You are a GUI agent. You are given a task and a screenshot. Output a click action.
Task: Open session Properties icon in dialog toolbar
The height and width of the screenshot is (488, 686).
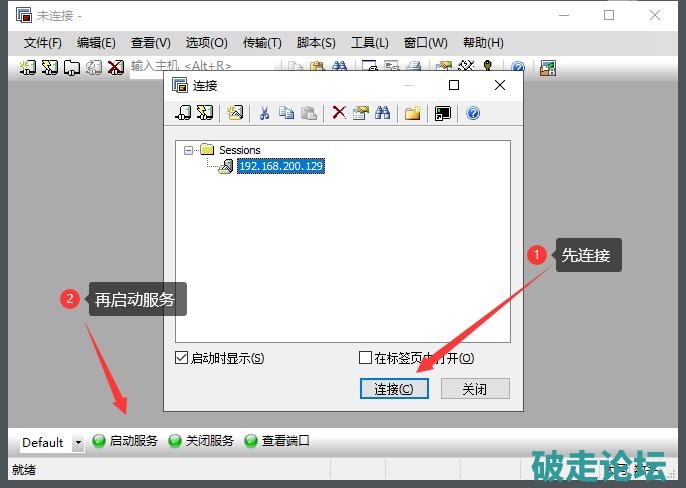(360, 113)
